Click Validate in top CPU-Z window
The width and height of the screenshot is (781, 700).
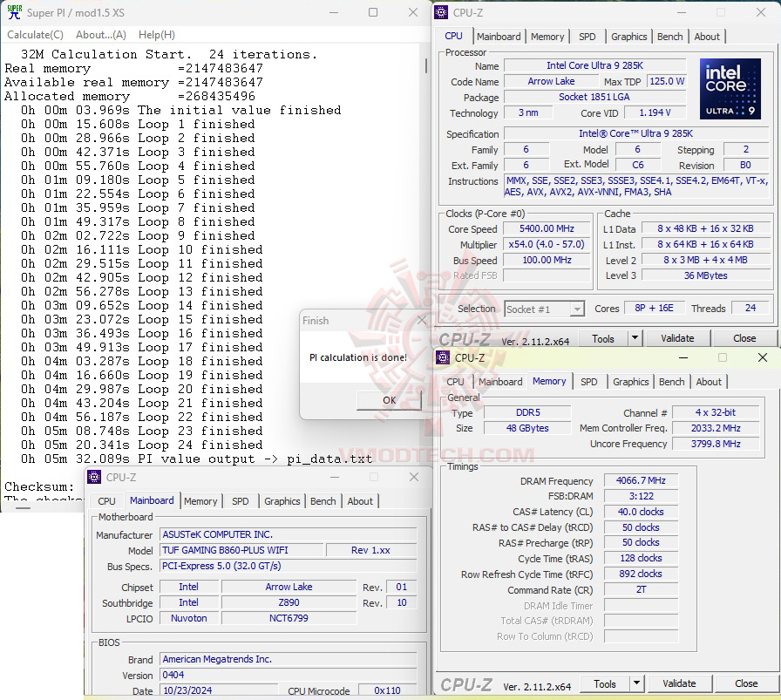[677, 338]
